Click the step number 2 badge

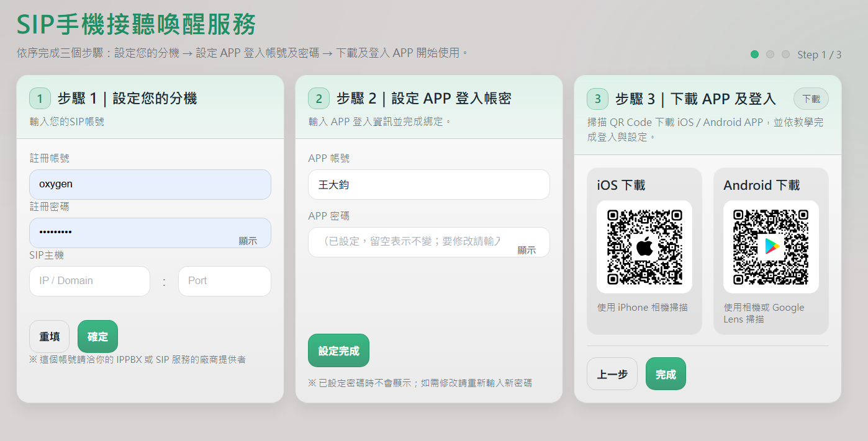(319, 98)
